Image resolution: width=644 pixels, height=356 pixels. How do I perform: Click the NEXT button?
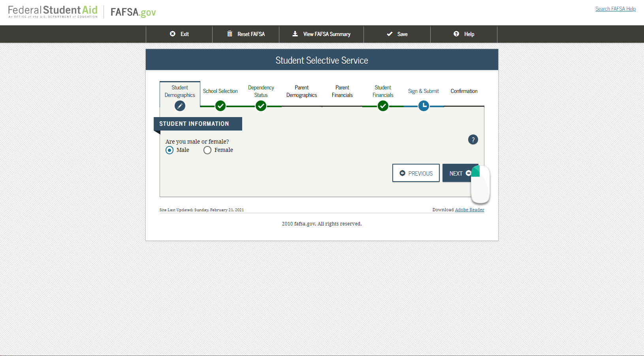click(456, 173)
